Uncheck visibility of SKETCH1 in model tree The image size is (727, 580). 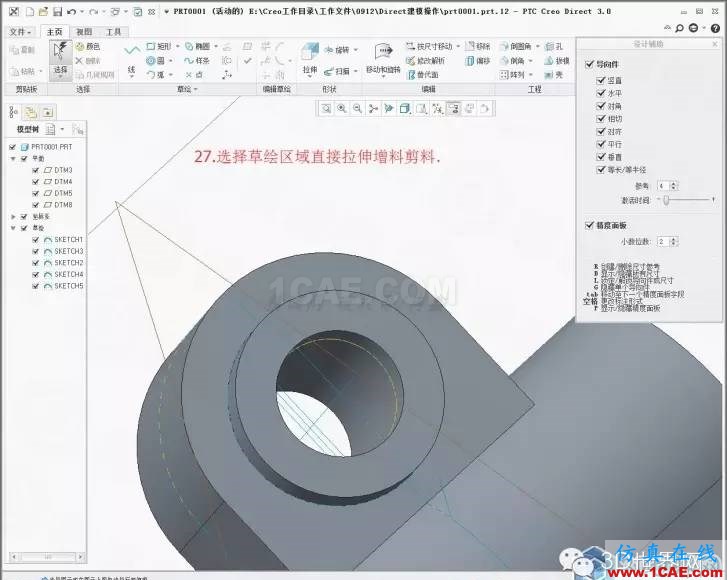click(x=36, y=240)
